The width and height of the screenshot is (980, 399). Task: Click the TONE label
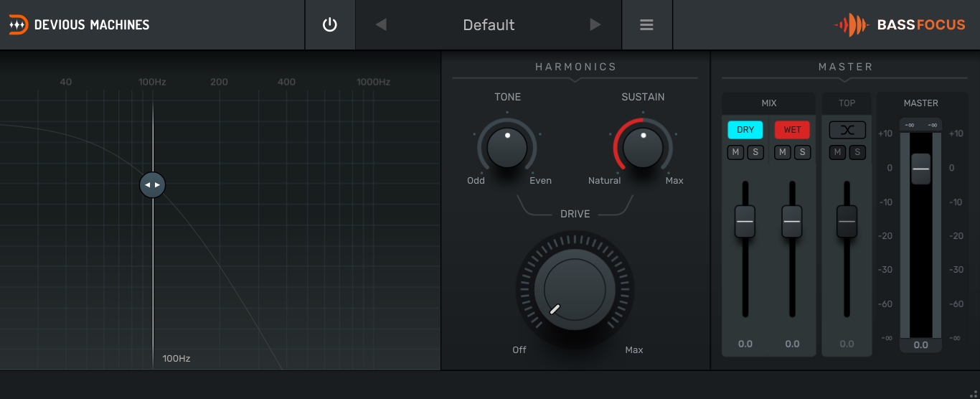coord(508,97)
